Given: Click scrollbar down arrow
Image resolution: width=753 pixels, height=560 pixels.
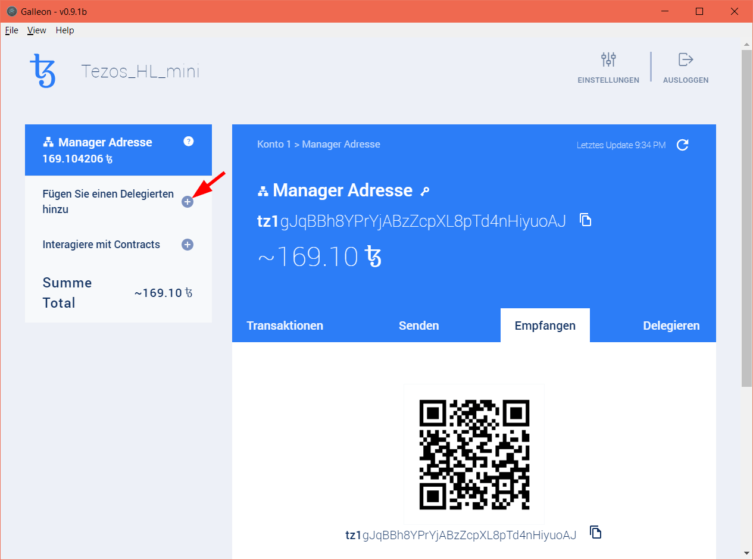Looking at the screenshot, I should 746,553.
